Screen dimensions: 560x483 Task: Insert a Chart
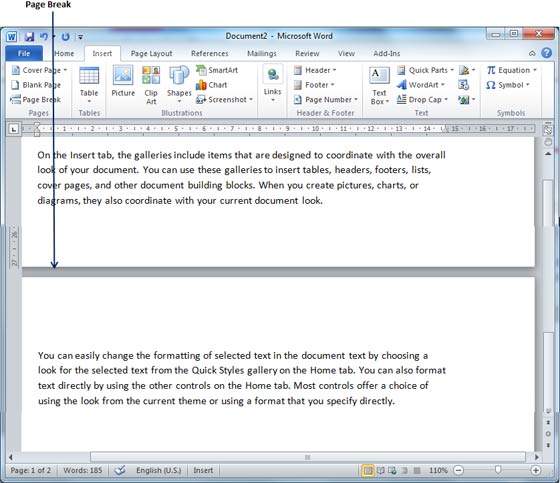(211, 85)
